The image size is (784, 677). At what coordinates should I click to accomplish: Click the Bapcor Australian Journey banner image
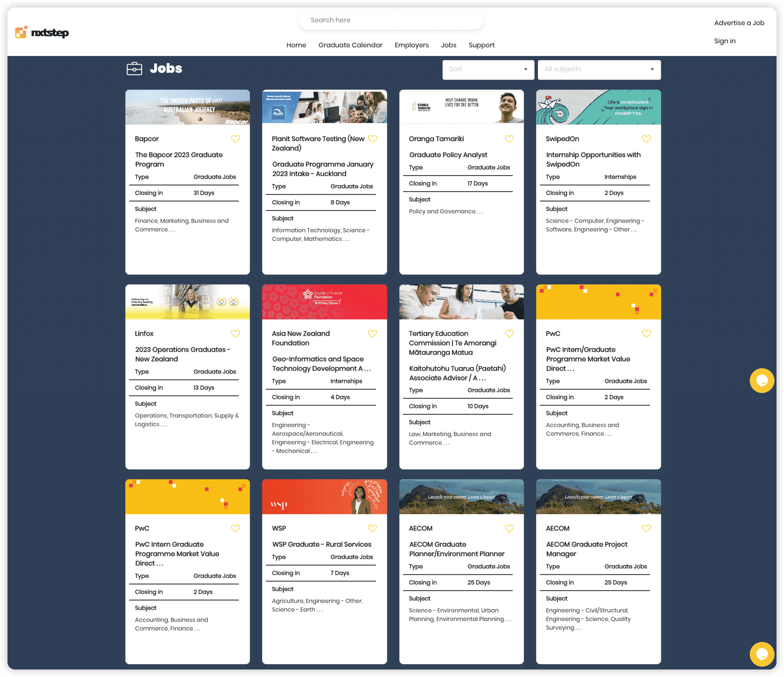[187, 107]
